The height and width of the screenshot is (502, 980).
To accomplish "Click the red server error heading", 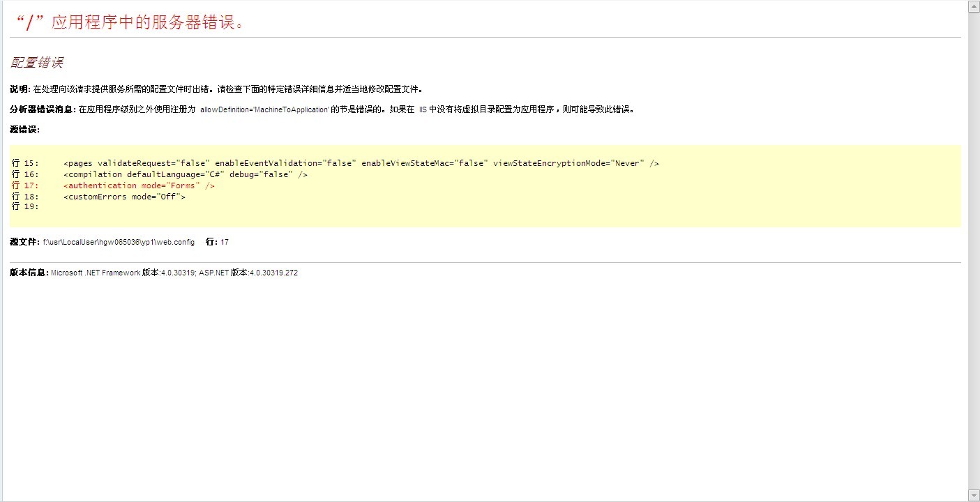I will click(129, 22).
